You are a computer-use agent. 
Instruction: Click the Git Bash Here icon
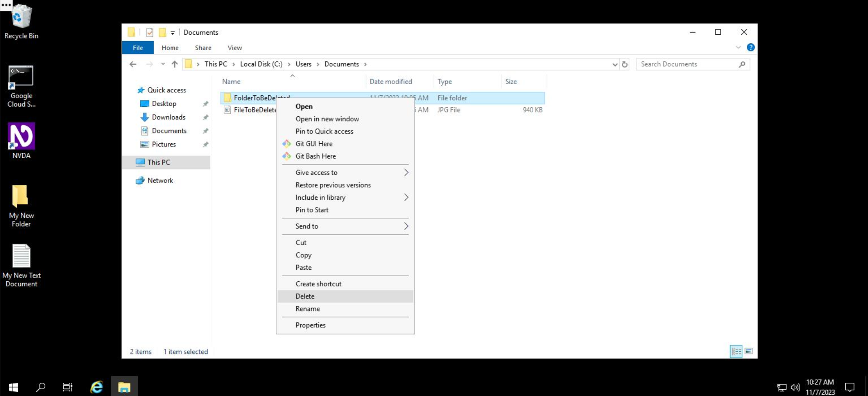[286, 156]
